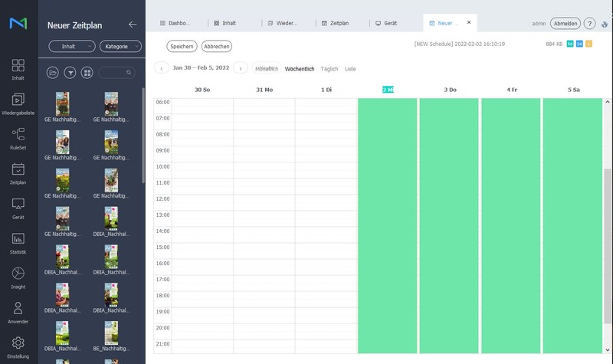
Task: Toggle the grid view icon
Action: pos(87,72)
